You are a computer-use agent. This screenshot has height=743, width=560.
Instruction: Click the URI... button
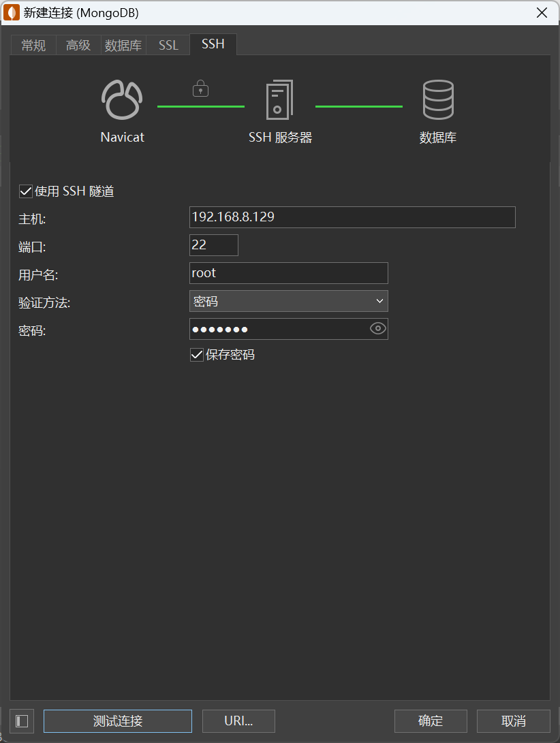coord(238,721)
